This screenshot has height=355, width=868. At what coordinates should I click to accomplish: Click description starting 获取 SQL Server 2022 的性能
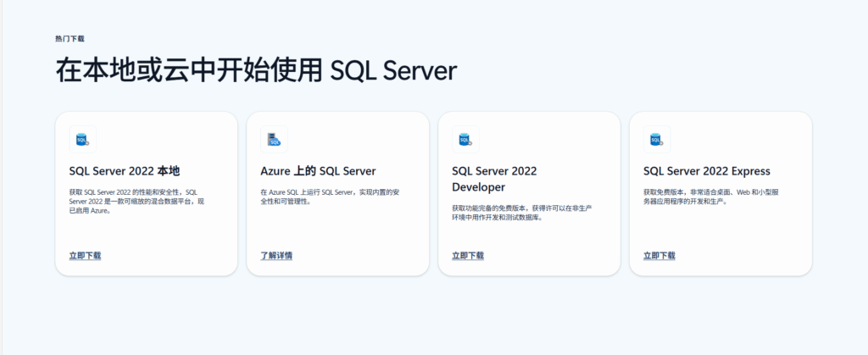click(136, 202)
